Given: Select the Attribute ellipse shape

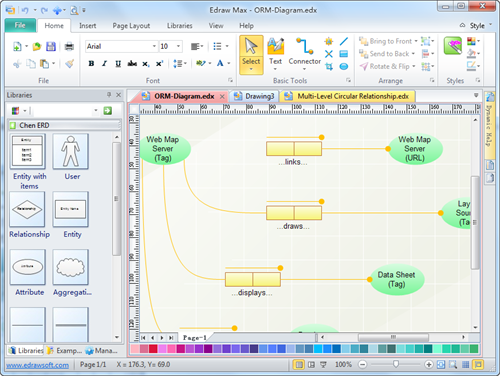Looking at the screenshot, I should pos(28,273).
